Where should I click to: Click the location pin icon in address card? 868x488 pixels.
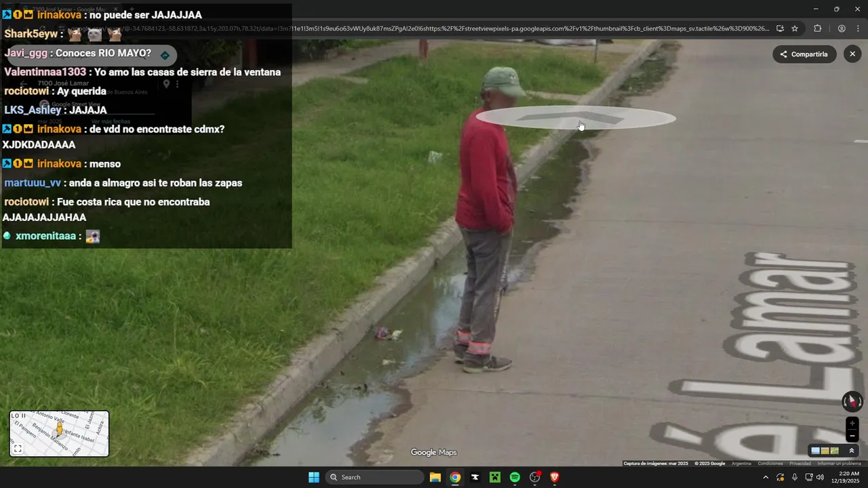(x=166, y=84)
